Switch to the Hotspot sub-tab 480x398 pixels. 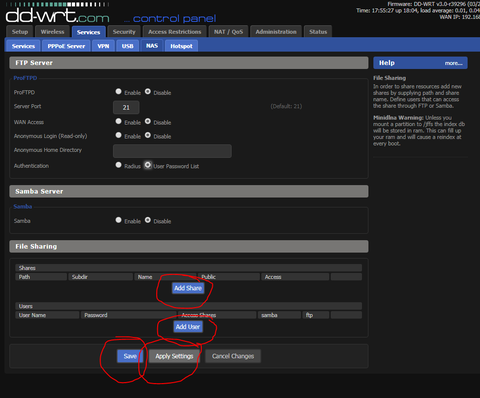(181, 46)
